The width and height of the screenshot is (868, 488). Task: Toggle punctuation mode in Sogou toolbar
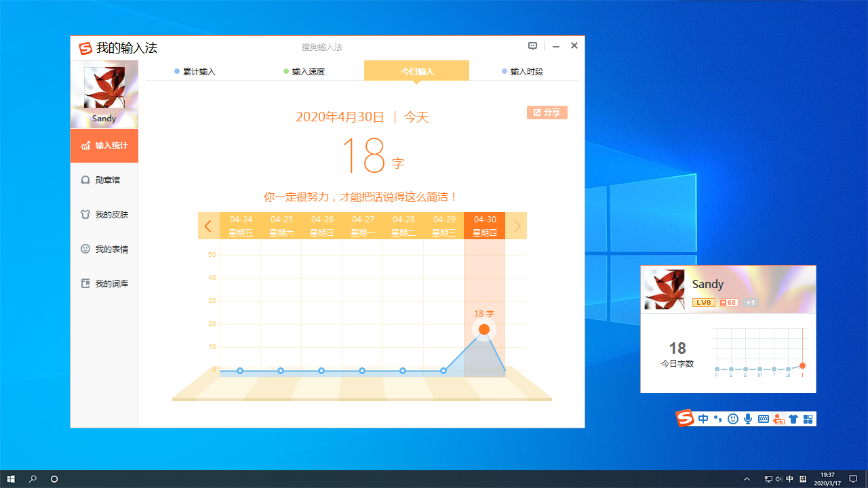click(x=717, y=419)
